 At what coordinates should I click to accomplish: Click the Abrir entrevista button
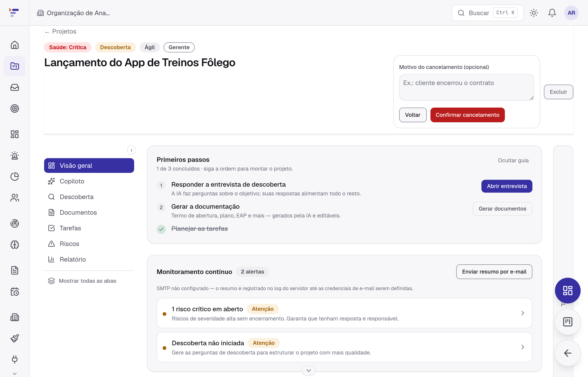[506, 186]
